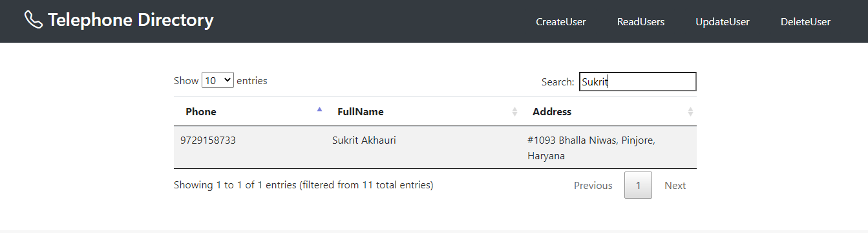Click the Telephone Directory title
The height and width of the screenshot is (233, 868).
pos(131,20)
